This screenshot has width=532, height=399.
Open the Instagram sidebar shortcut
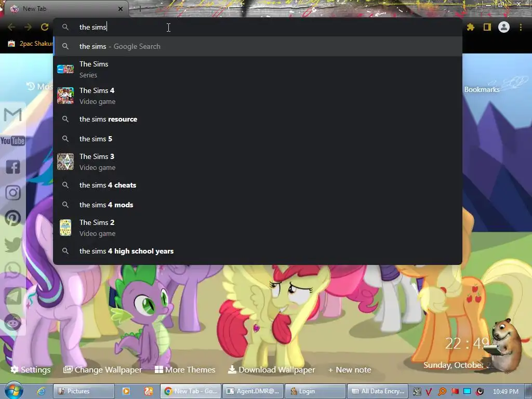[13, 193]
